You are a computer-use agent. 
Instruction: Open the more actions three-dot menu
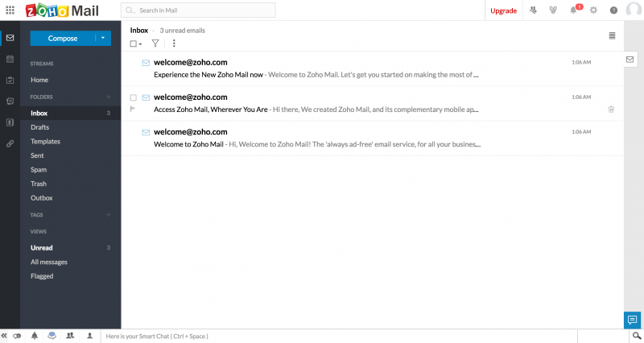pyautogui.click(x=174, y=43)
